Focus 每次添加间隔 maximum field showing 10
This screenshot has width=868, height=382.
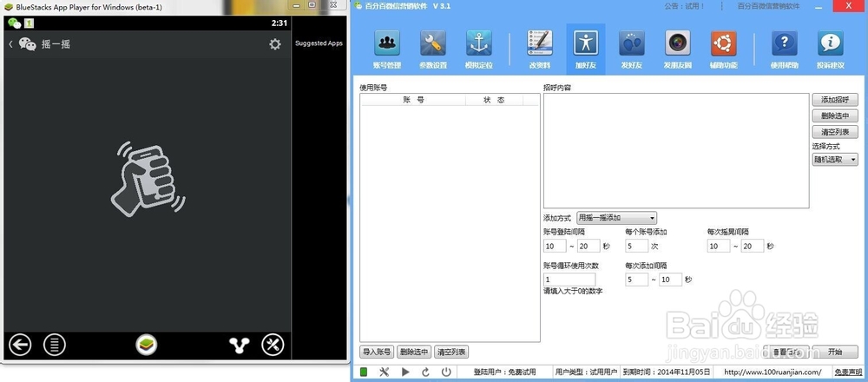(x=670, y=279)
